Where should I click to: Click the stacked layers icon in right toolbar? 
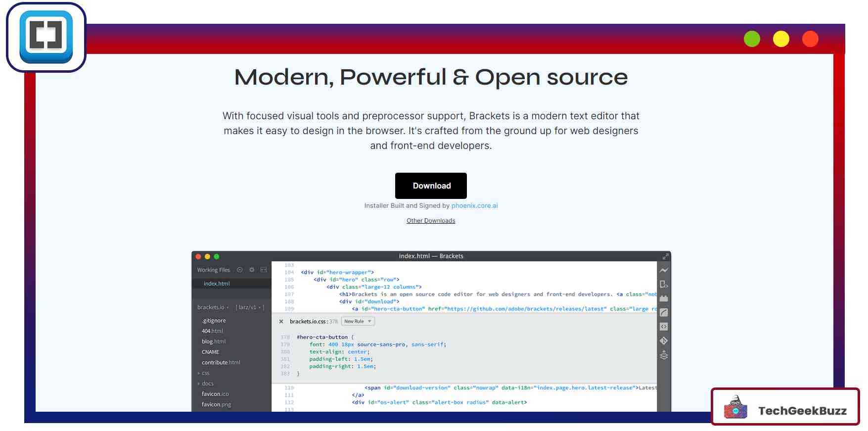point(664,355)
